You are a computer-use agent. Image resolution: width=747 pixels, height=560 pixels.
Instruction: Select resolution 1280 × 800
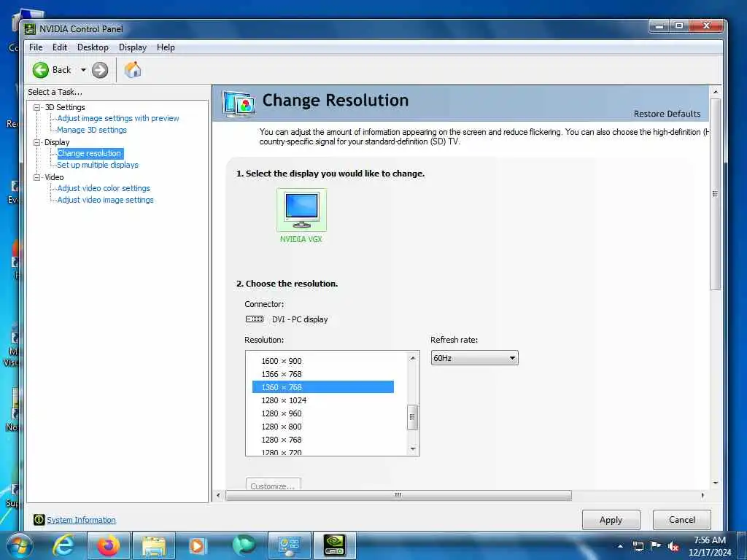[323, 427]
